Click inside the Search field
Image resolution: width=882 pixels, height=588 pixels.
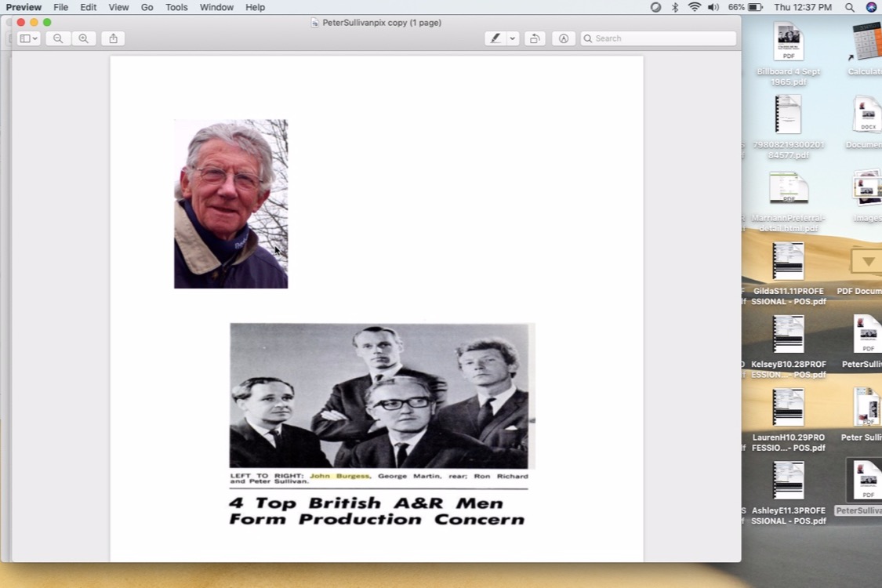(x=659, y=38)
